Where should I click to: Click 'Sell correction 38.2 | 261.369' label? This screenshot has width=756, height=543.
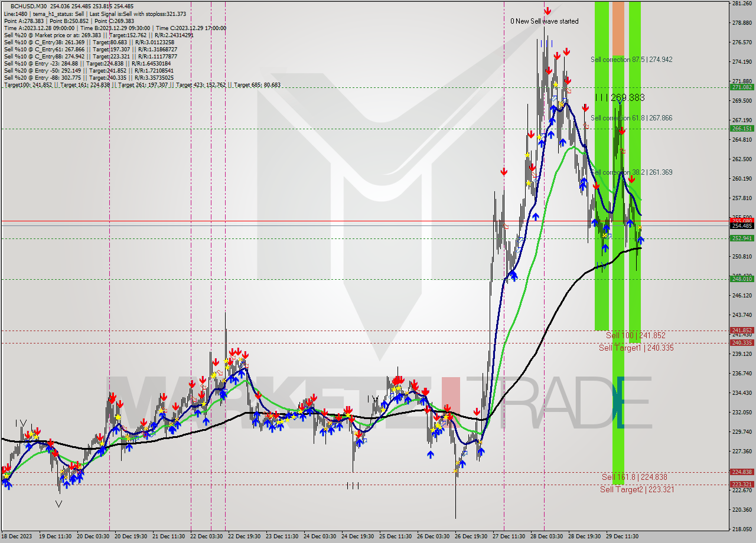point(631,172)
